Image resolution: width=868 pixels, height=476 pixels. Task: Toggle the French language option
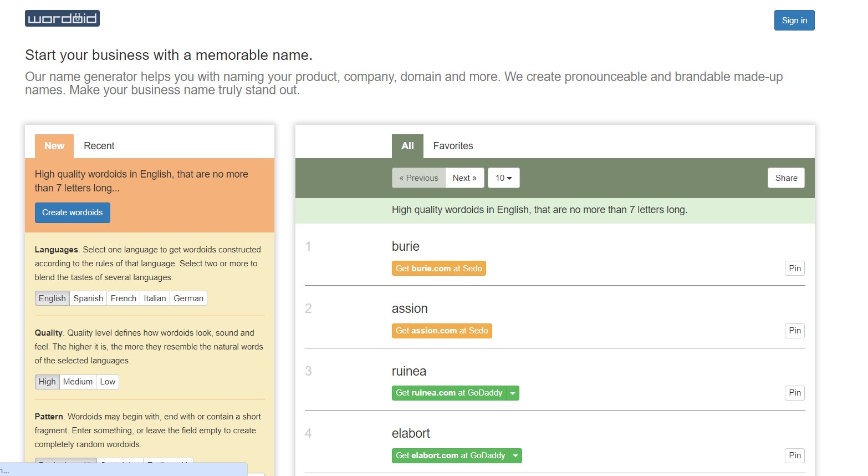123,298
